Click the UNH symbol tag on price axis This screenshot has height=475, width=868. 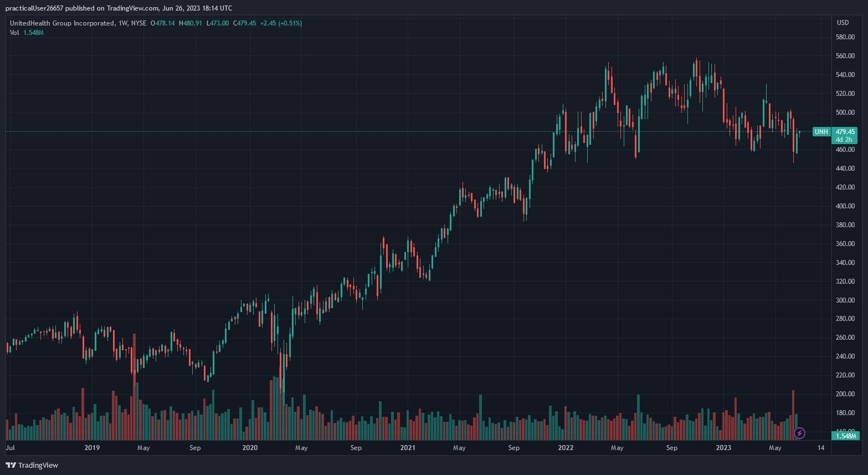[821, 132]
